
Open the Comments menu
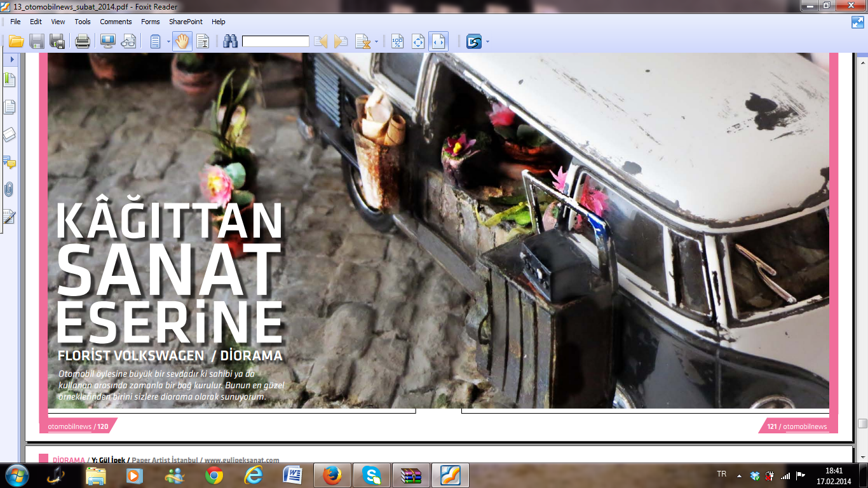[x=116, y=22]
